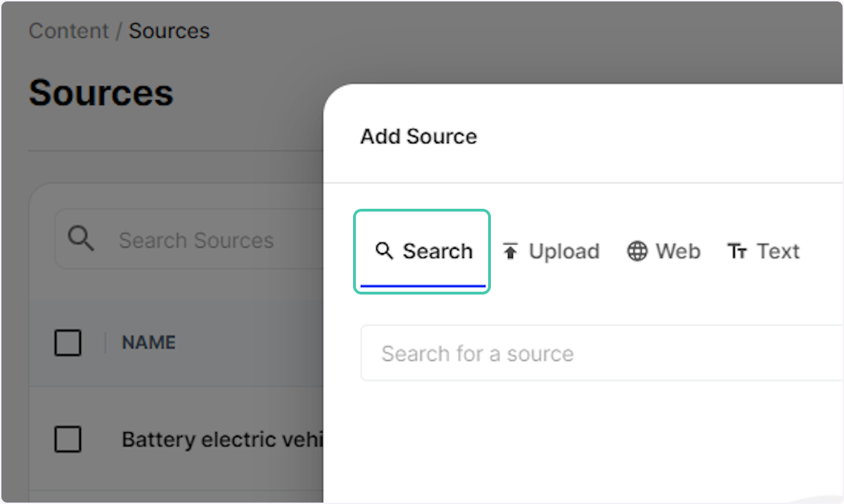This screenshot has height=504, width=844.
Task: Select the magnifying glass icon in Search Sources field
Action: tap(81, 239)
